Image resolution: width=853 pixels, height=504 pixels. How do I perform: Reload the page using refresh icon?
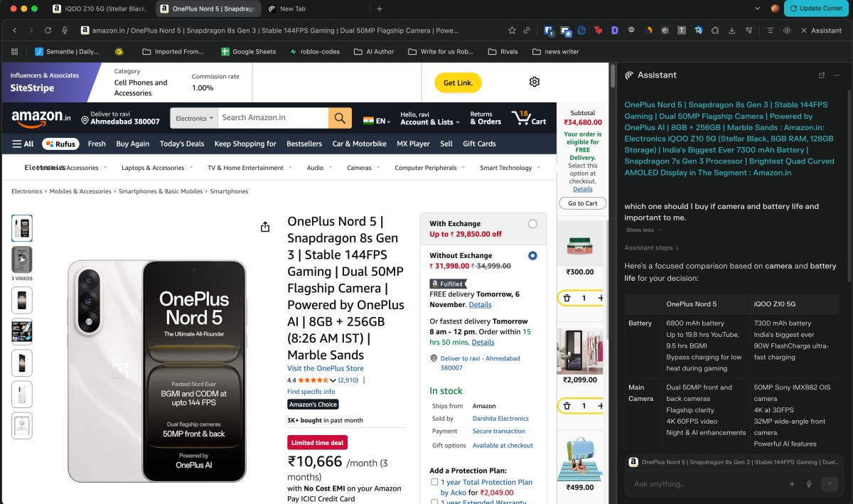click(x=48, y=31)
